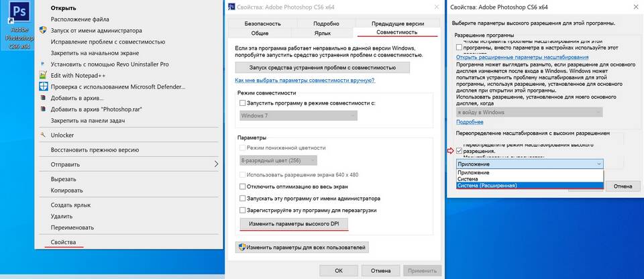Enable Запустить программу в режиме совместимости checkbox
The height and width of the screenshot is (279, 644).
(x=242, y=103)
